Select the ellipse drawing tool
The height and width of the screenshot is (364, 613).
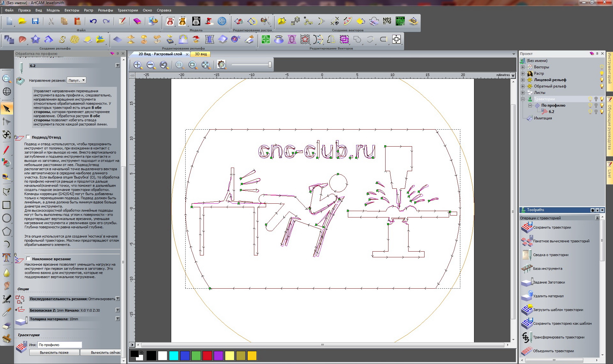tap(7, 218)
